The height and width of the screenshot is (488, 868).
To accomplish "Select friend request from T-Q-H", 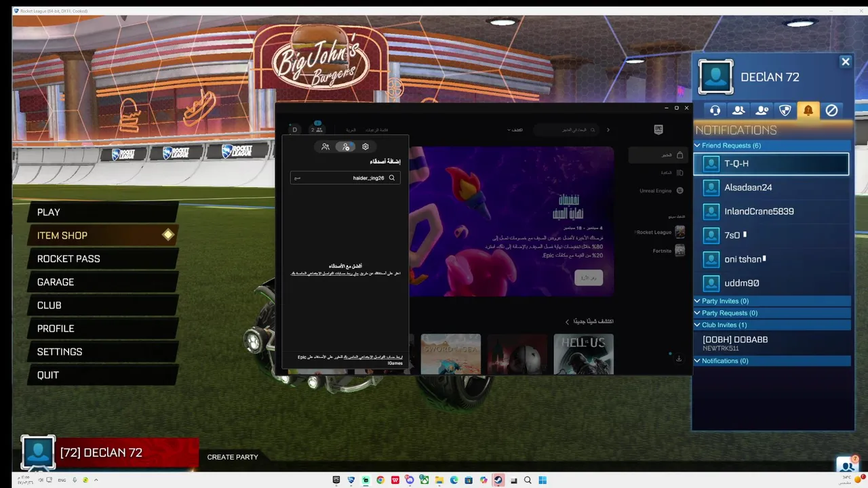I will [772, 163].
